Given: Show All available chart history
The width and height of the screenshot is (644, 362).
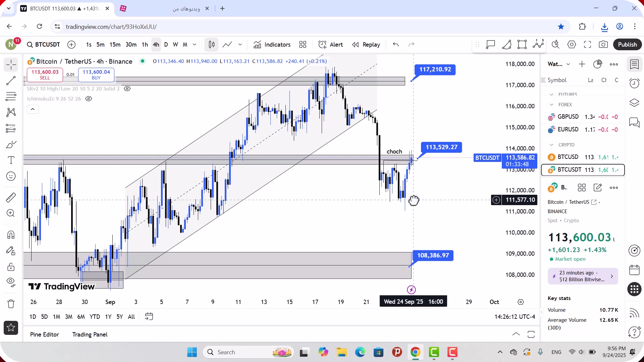Looking at the screenshot, I should (x=131, y=317).
